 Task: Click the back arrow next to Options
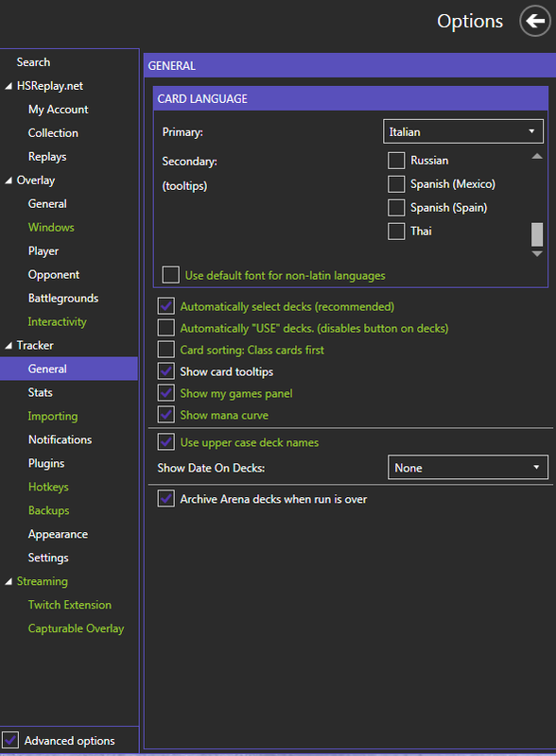pos(535,21)
